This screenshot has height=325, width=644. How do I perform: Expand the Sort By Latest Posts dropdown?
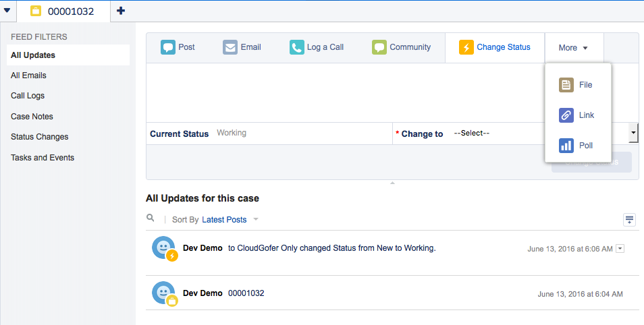230,220
